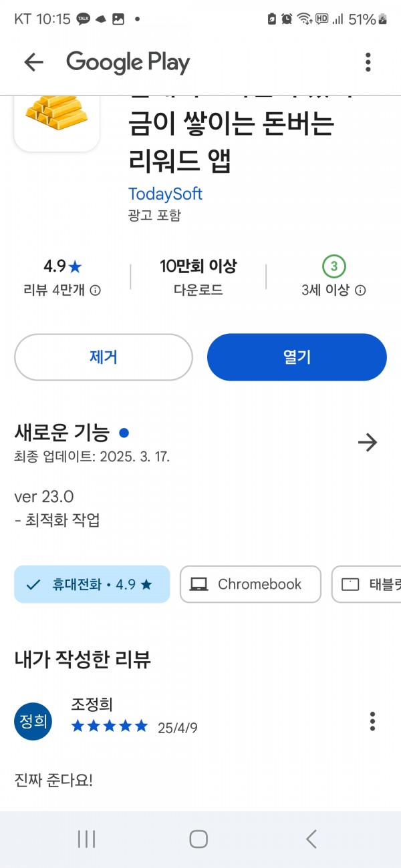Tap the 제거 button to uninstall
The image size is (401, 868).
pos(104,357)
